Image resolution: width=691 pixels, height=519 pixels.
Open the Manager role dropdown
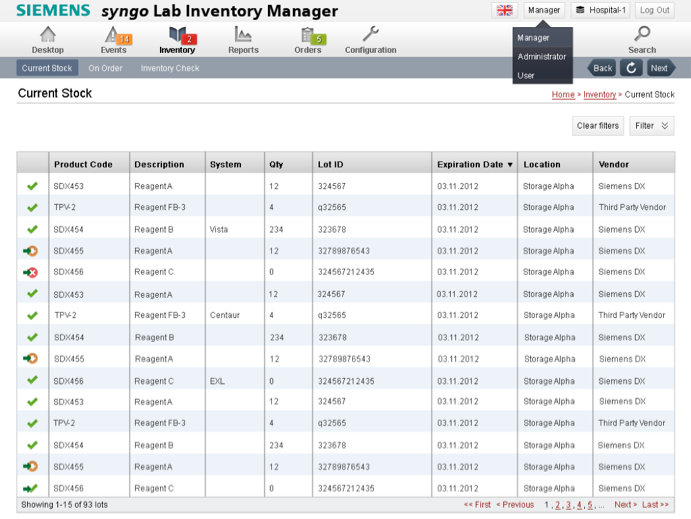coord(544,10)
